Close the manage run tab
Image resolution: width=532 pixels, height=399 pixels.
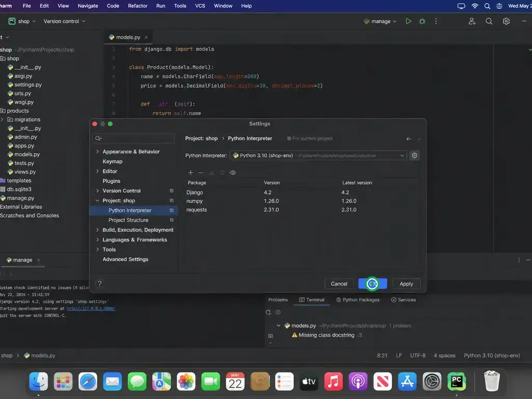(38, 260)
